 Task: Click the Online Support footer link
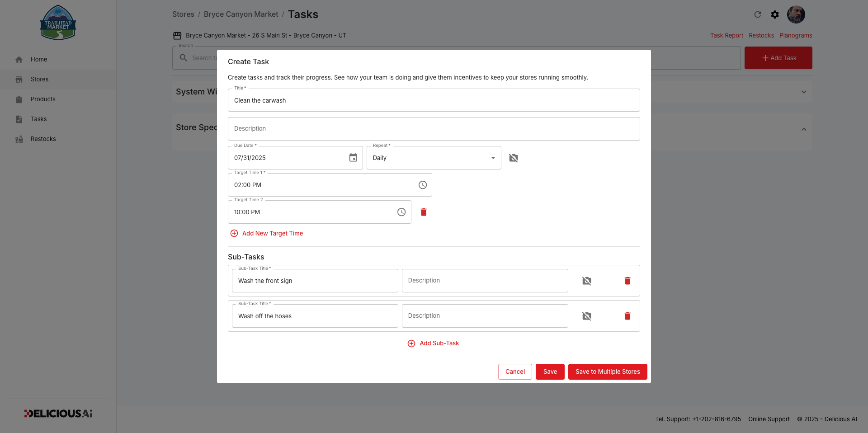pos(769,419)
